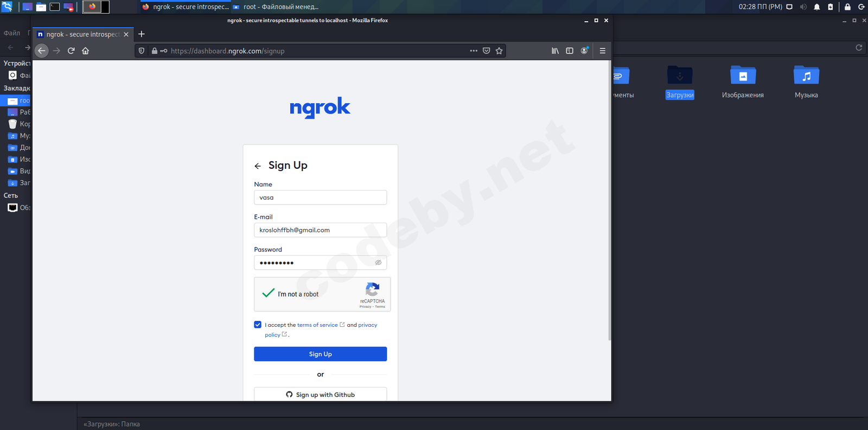Toggle the Firefox sidebar
Screen dimensions: 868x430
click(570, 50)
